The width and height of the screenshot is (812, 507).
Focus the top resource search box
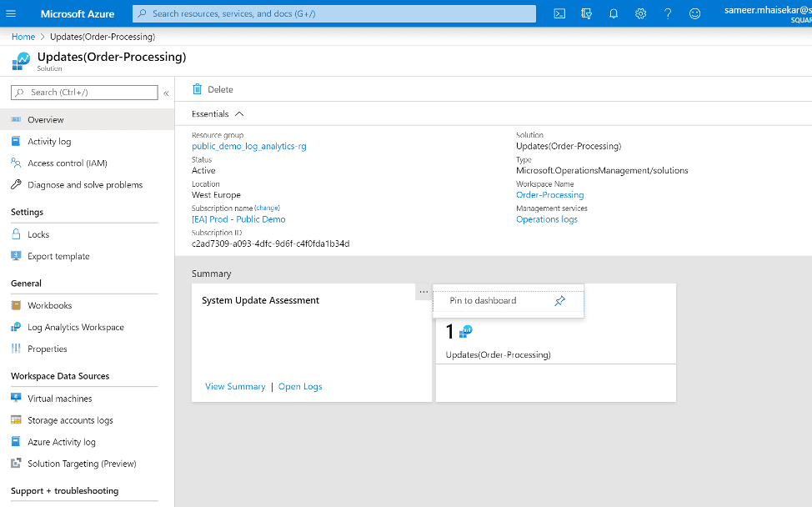pos(334,14)
